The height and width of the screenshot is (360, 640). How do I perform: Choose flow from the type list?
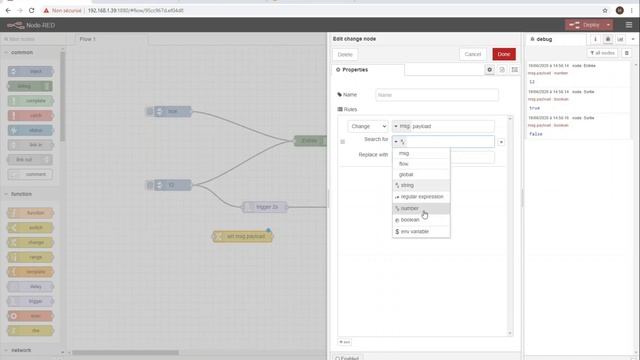pyautogui.click(x=421, y=164)
